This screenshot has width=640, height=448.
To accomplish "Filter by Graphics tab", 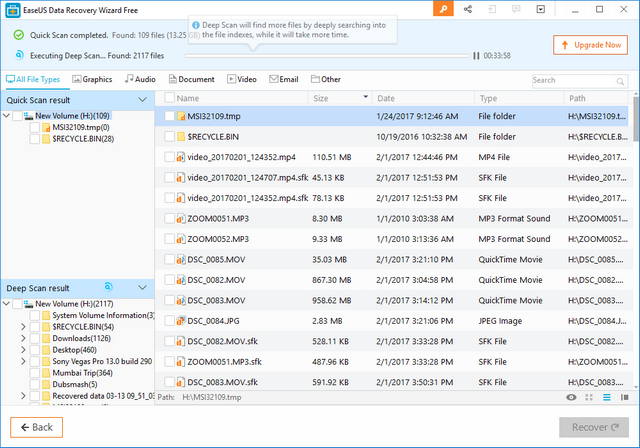I will (92, 80).
